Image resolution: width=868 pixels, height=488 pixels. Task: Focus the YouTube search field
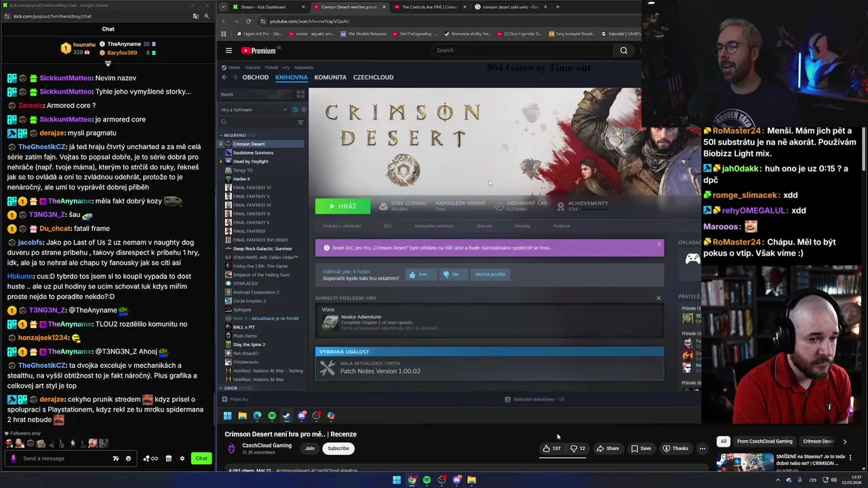522,50
